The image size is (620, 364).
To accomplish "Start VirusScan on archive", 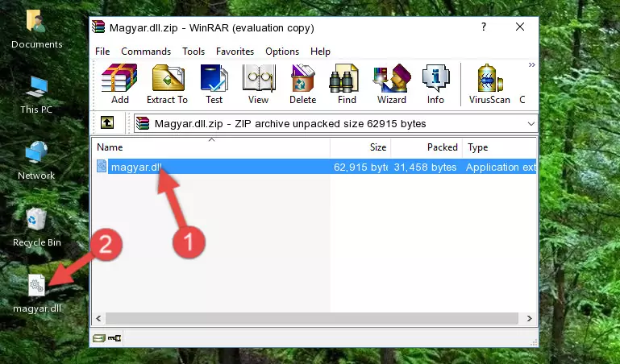I will [x=489, y=84].
